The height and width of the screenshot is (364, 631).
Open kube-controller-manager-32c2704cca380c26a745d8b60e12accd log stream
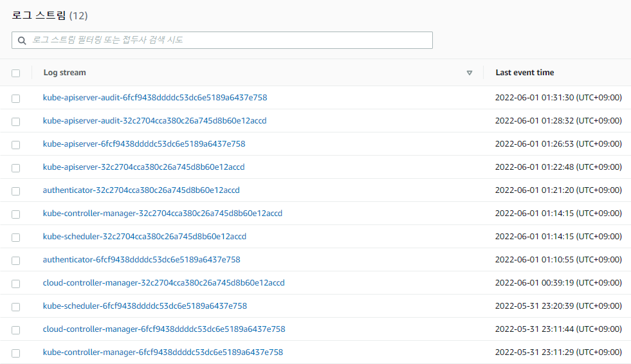coord(163,213)
